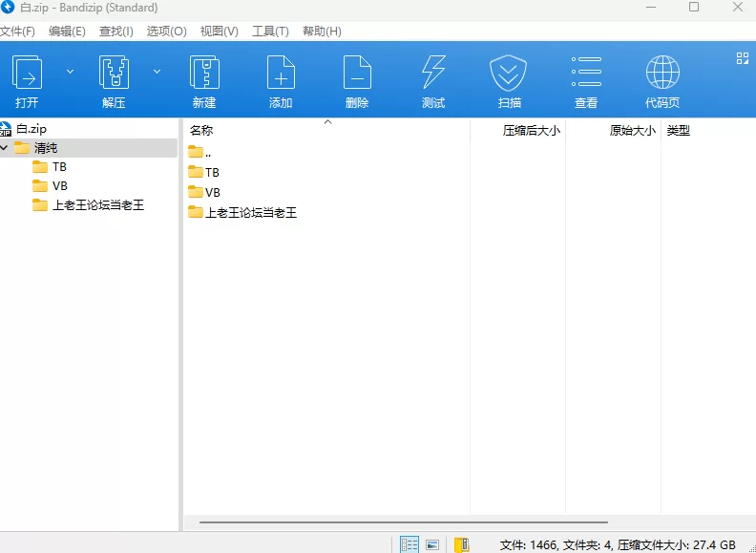Click the yellow archive icon in status bar
The image size is (756, 553).
point(461,544)
